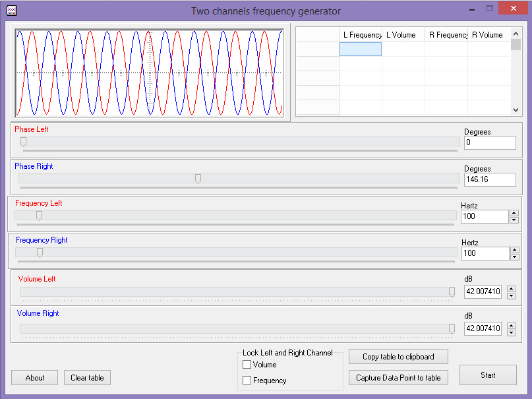Click the About button
Viewport: 532px width, 399px height.
click(x=34, y=378)
